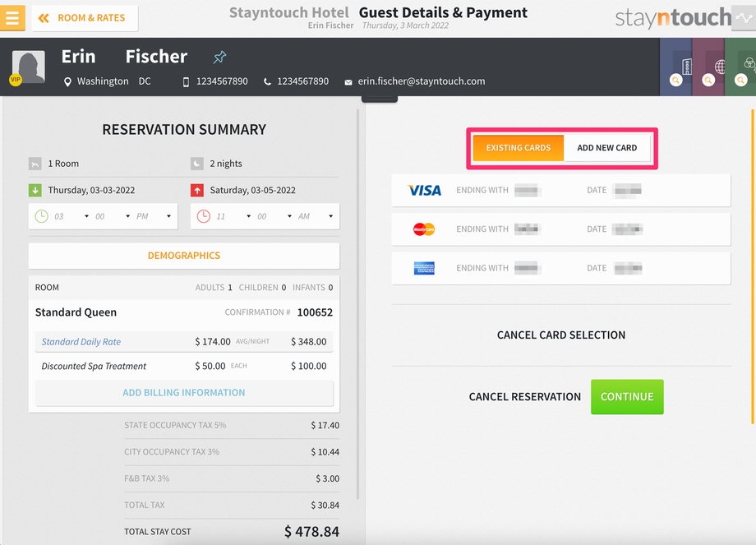This screenshot has width=756, height=545.
Task: Click Cancel Card Selection
Action: [x=561, y=335]
